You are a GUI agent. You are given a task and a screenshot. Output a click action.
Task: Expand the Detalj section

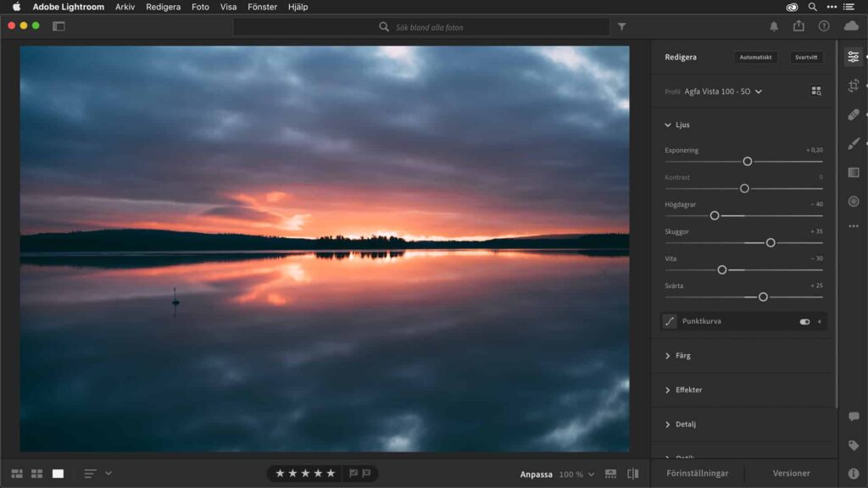point(668,424)
